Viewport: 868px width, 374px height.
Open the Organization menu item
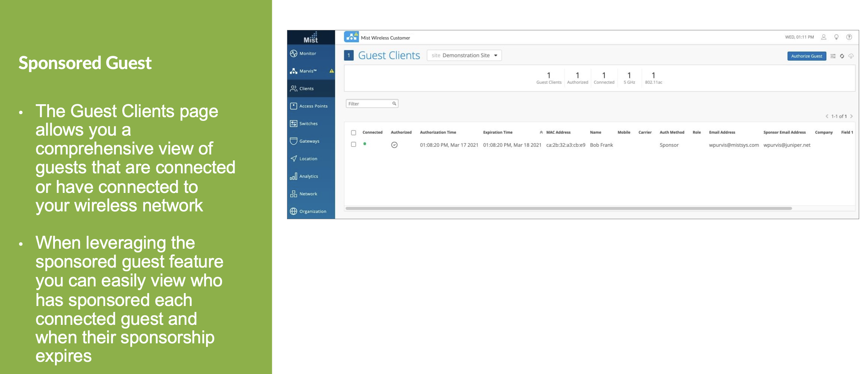pos(312,211)
